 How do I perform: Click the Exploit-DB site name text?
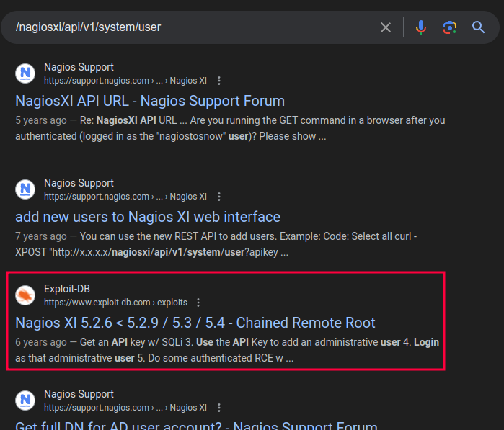(67, 289)
